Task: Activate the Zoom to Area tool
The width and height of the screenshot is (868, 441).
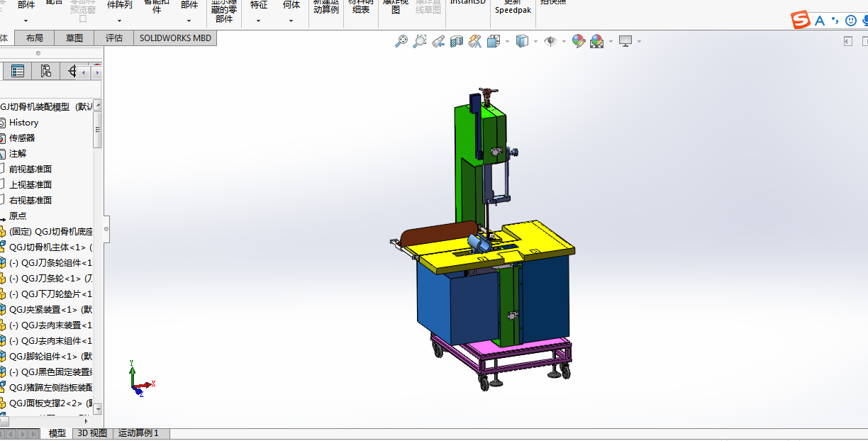Action: click(420, 42)
